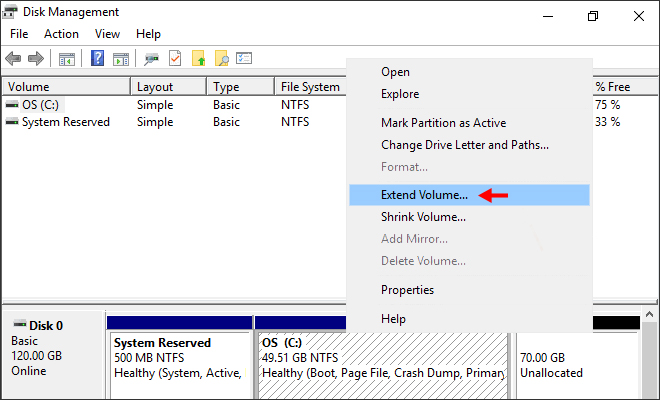This screenshot has width=660, height=400.
Task: Select Extend Volume from context menu
Action: point(424,194)
